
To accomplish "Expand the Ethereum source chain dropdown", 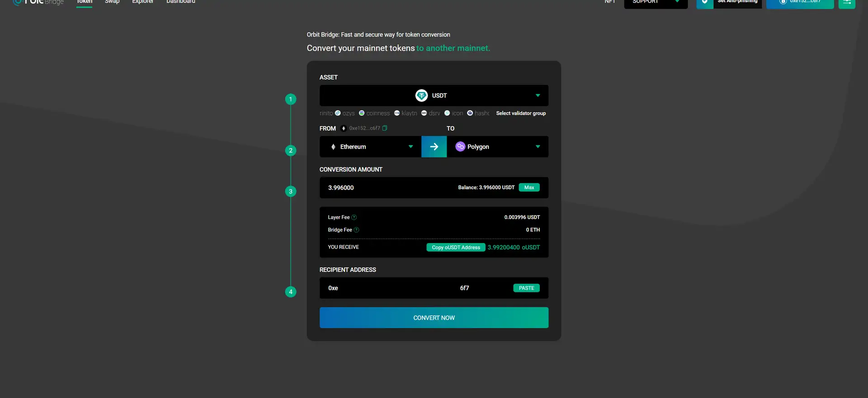I will [410, 147].
